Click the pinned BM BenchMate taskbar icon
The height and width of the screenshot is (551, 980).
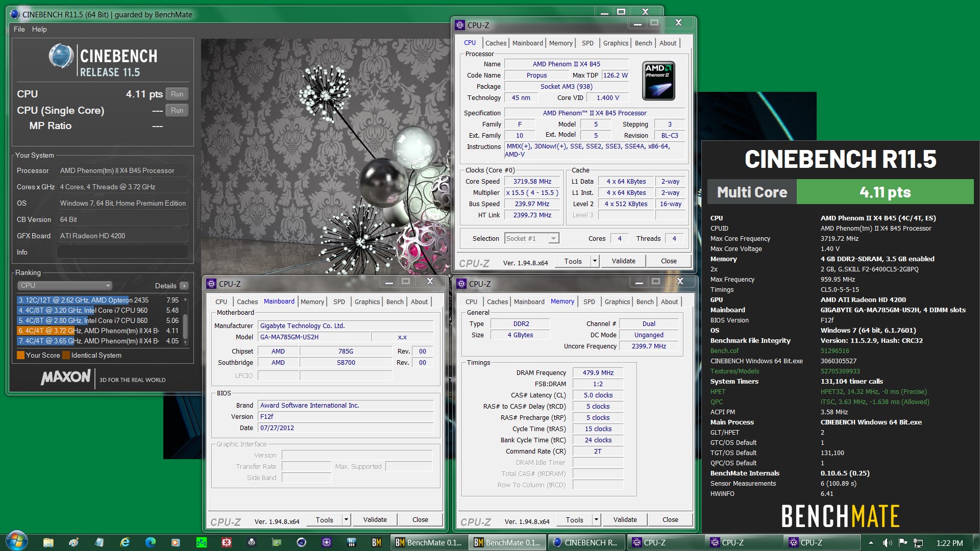[x=377, y=542]
